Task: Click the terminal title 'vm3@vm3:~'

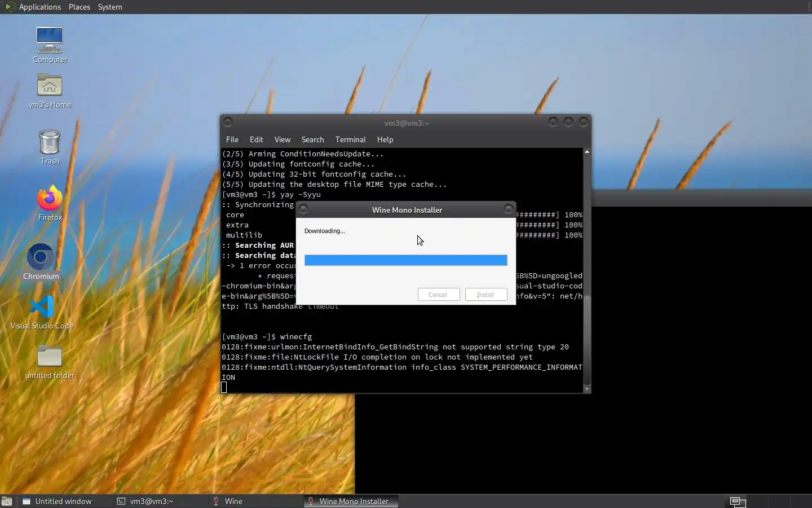Action: point(407,123)
